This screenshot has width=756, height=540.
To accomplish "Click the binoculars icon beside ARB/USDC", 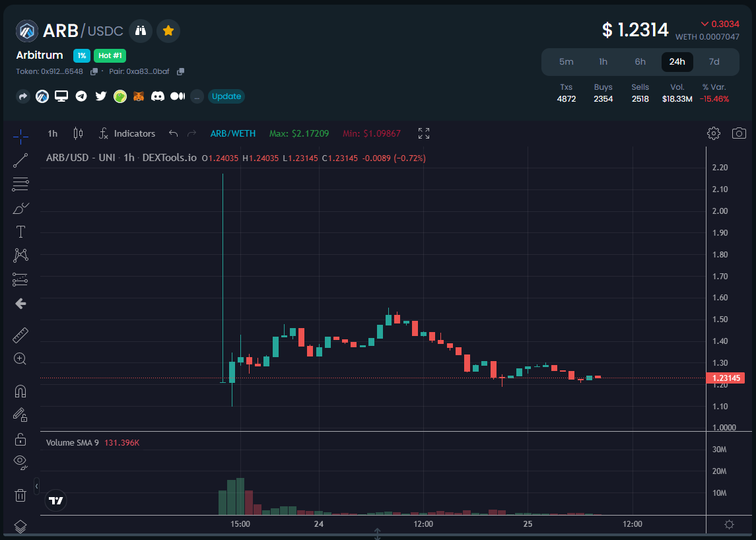I will [x=140, y=31].
